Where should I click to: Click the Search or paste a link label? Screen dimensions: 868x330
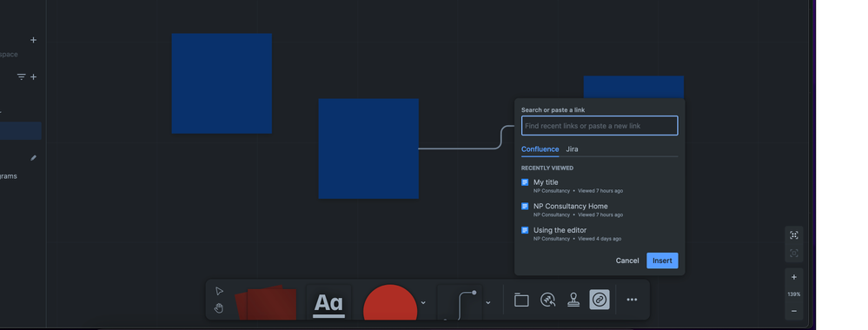[x=553, y=110]
